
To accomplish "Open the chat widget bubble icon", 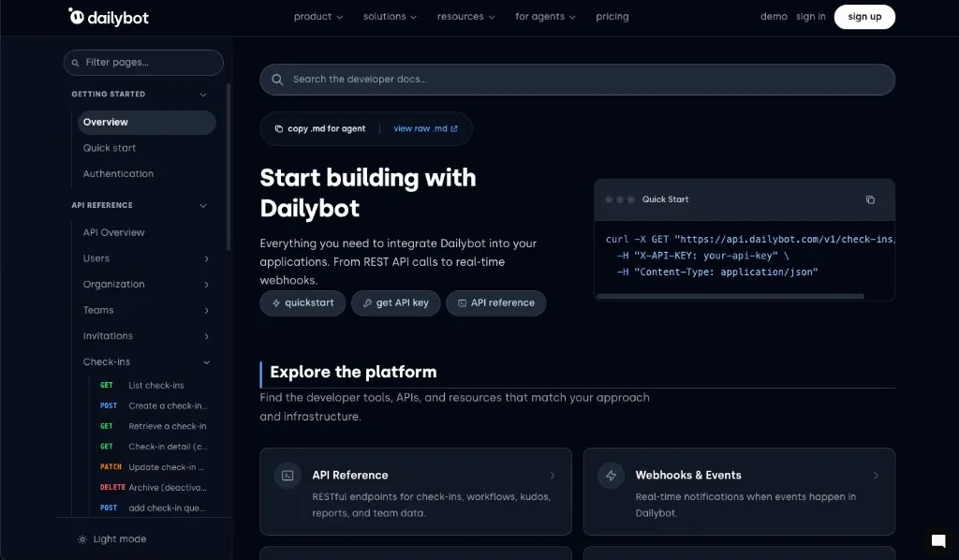I will pyautogui.click(x=938, y=540).
